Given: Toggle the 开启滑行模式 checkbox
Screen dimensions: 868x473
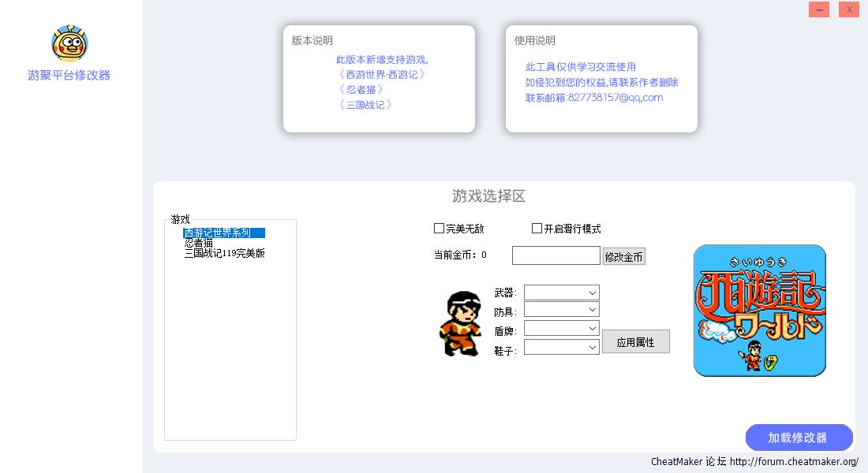Looking at the screenshot, I should (x=537, y=229).
